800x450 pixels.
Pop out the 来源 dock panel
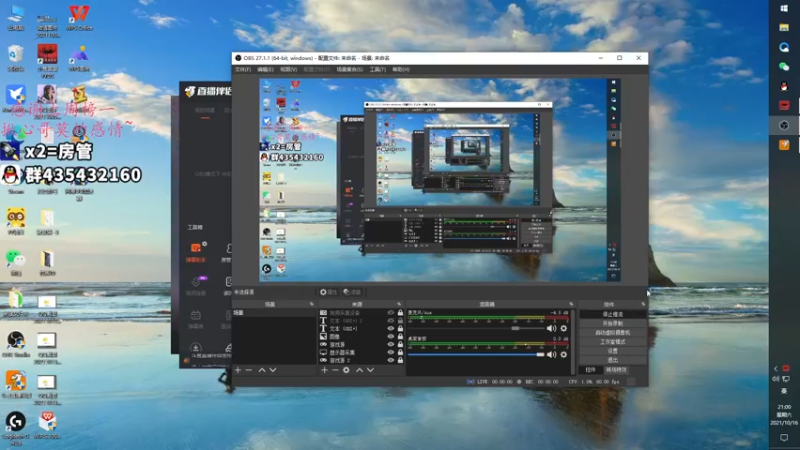399,304
